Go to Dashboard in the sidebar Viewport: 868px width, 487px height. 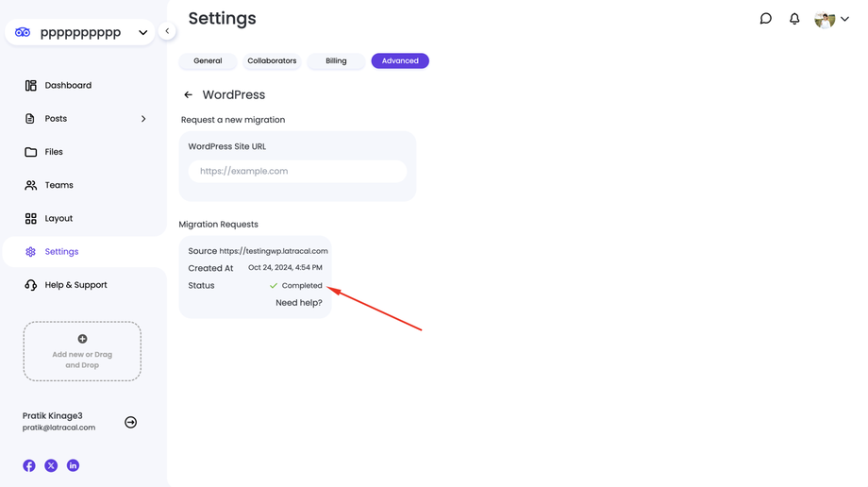tap(68, 86)
